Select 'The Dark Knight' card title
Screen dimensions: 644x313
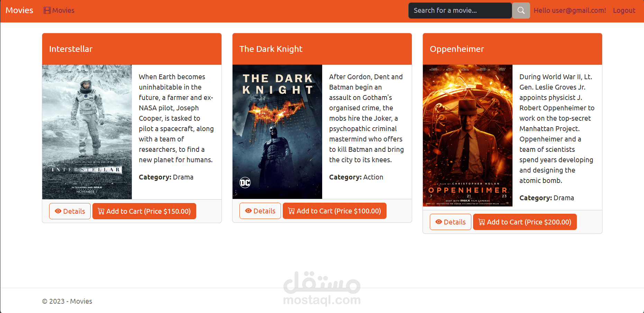(271, 49)
